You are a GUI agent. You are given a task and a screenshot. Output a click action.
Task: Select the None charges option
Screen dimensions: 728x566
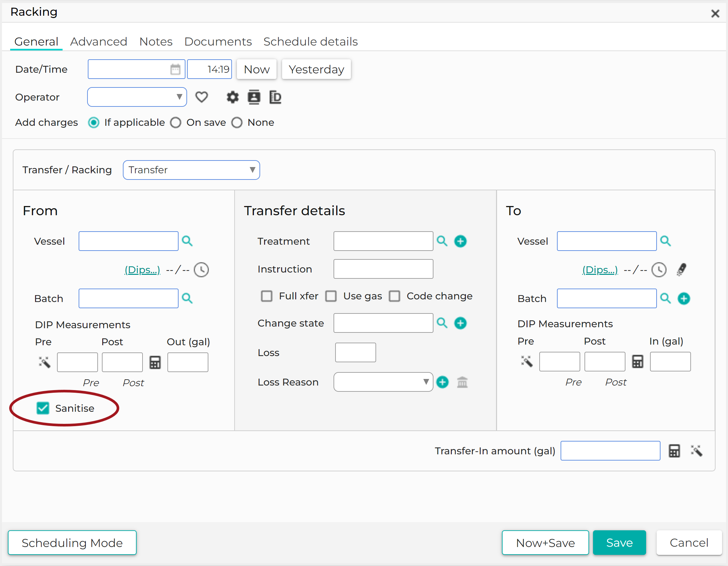click(x=237, y=123)
